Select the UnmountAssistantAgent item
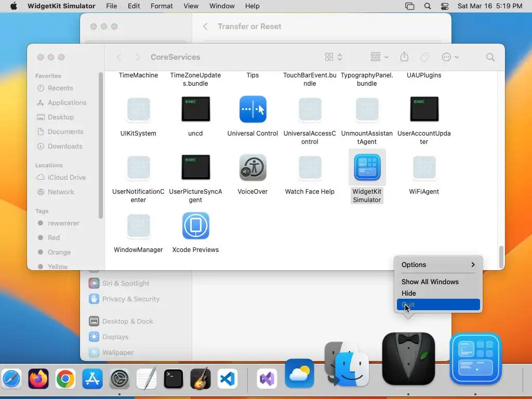 pos(367,109)
